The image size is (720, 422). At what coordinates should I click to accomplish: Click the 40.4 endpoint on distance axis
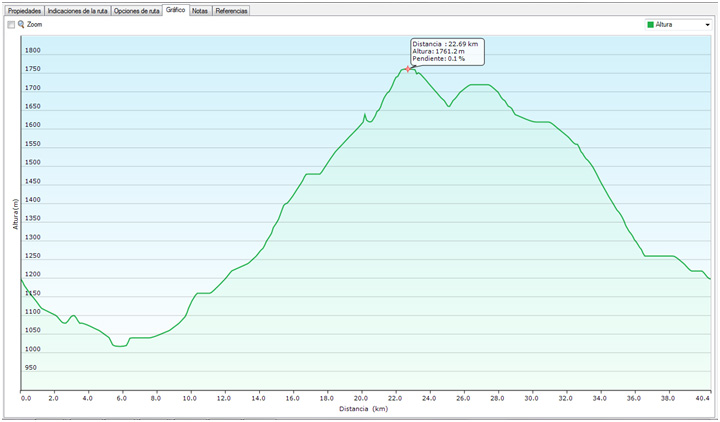tap(704, 397)
